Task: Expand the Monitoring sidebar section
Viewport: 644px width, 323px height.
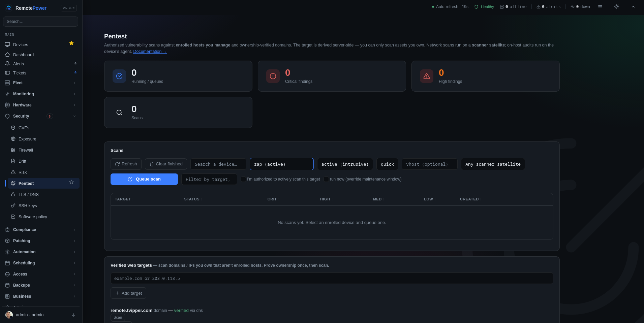Action: click(x=40, y=94)
